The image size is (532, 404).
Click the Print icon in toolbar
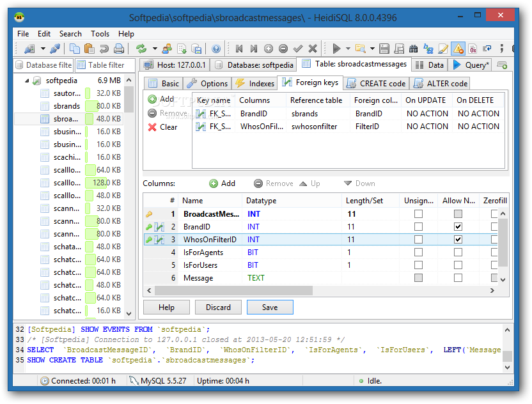point(119,49)
